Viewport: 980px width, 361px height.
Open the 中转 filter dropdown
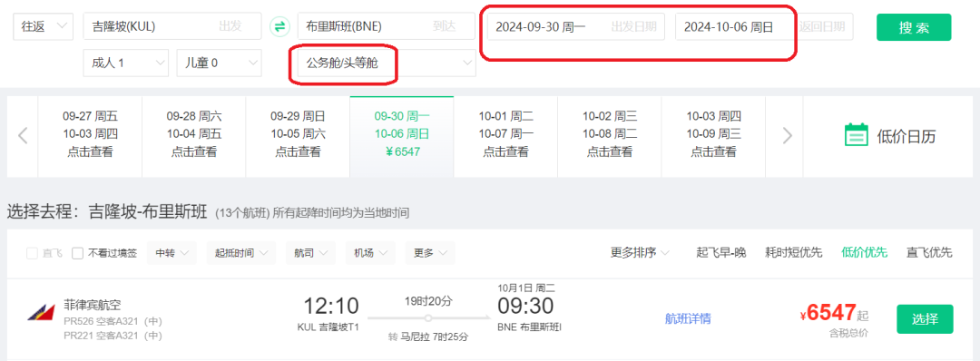tap(171, 253)
